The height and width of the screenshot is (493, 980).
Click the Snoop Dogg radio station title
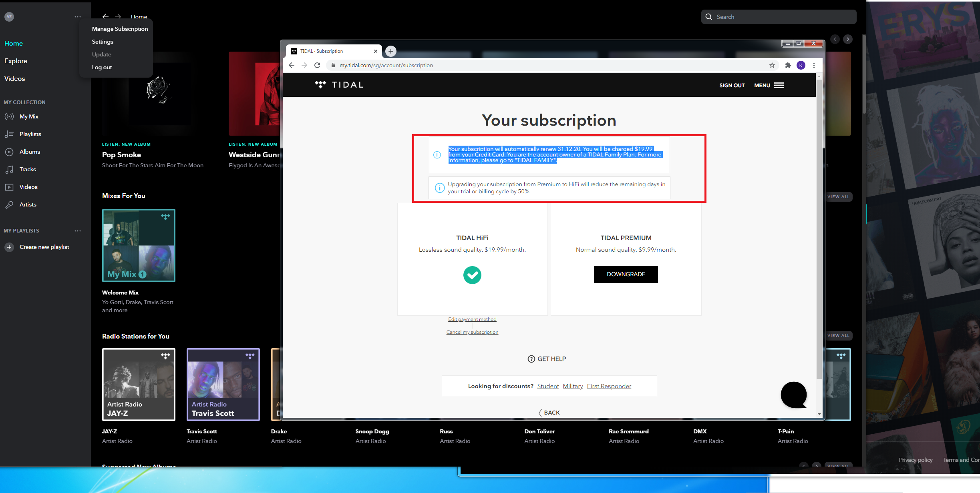coord(372,431)
